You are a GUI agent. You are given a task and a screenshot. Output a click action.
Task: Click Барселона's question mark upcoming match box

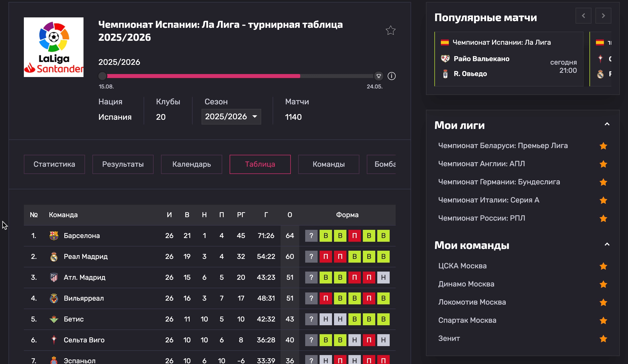311,236
